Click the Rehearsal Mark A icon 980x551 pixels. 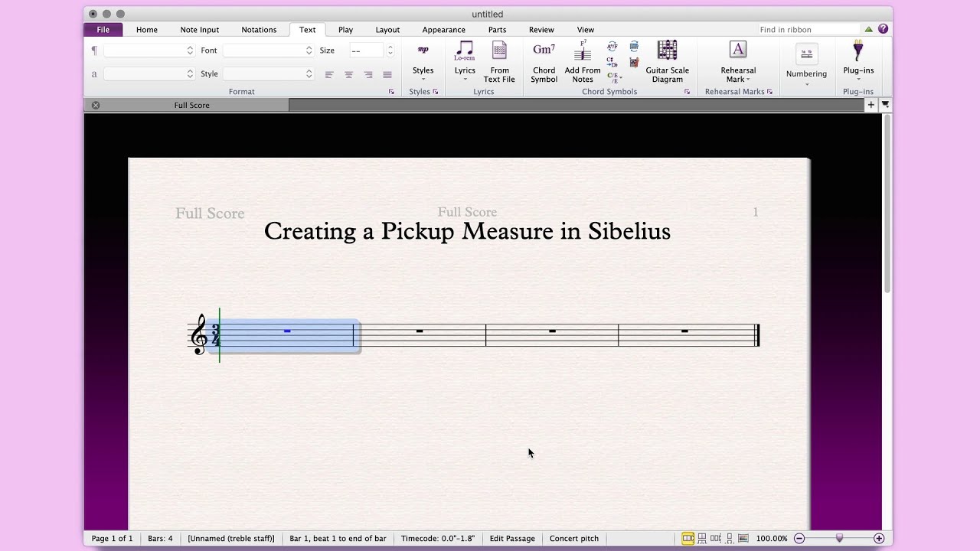click(738, 50)
